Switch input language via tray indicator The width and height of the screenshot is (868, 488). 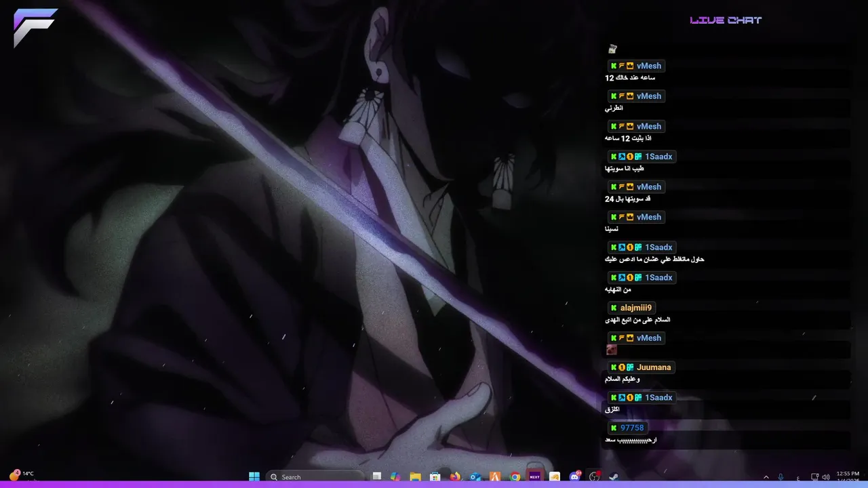pos(797,479)
